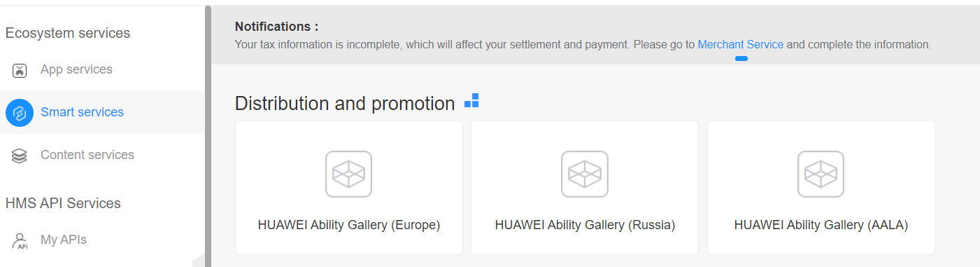Select the Smart services menu label
980x267 pixels.
tap(82, 112)
